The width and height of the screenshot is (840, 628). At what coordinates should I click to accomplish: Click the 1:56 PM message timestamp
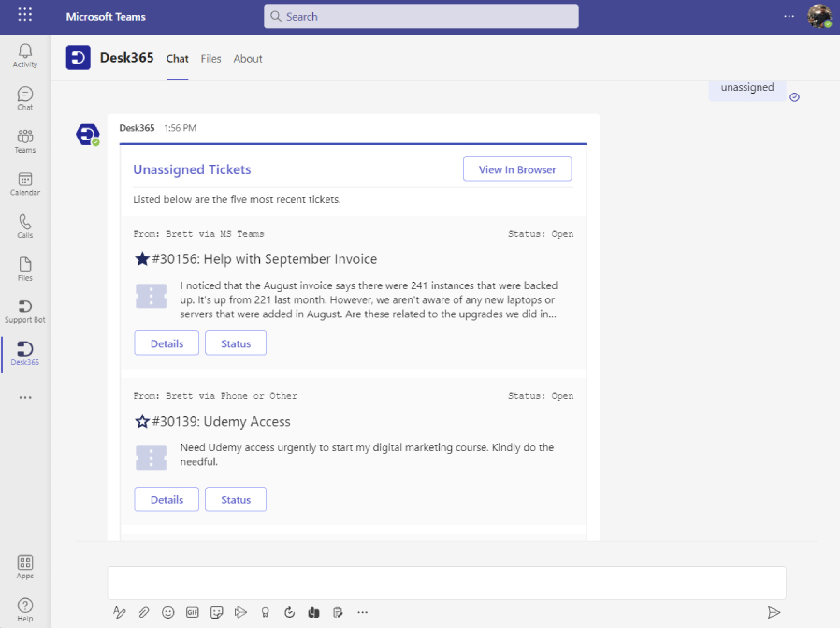[180, 128]
